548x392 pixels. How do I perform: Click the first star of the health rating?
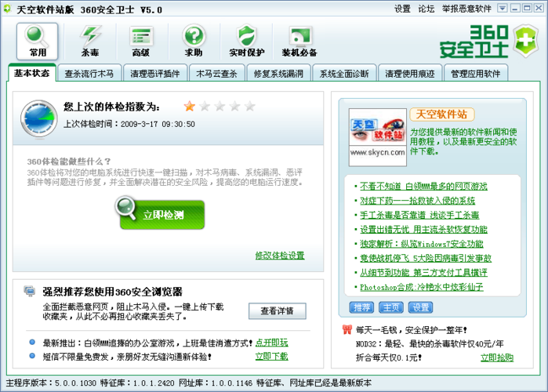coord(190,106)
